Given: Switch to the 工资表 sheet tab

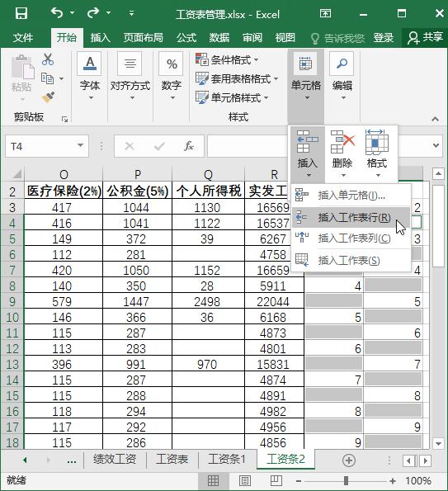Looking at the screenshot, I should coord(172,460).
